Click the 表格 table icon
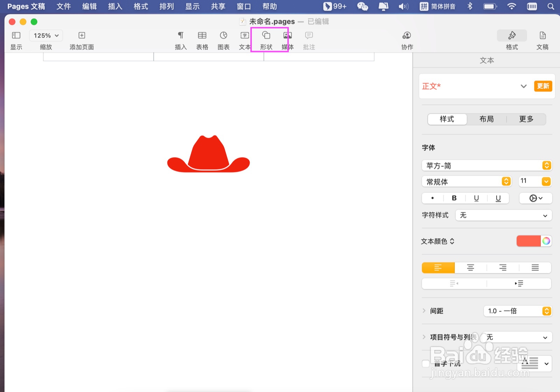 [202, 35]
